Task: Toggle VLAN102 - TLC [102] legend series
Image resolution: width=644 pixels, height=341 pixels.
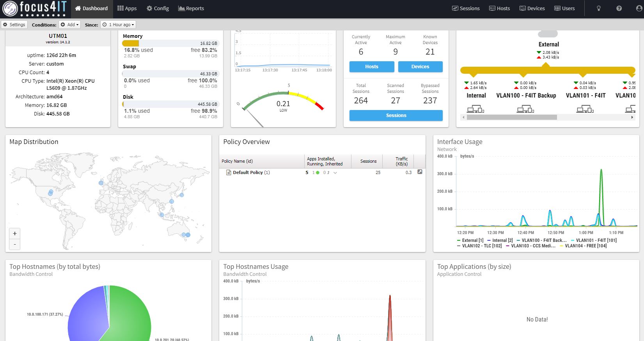Action: pyautogui.click(x=479, y=246)
